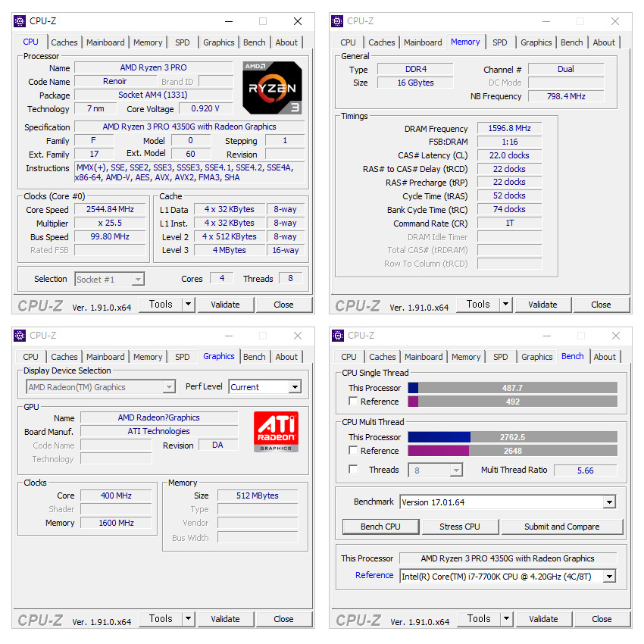Viewport: 644px width, 644px height.
Task: Click the Specification AMD Ryzen 3 PRO 4350G field
Action: point(189,127)
